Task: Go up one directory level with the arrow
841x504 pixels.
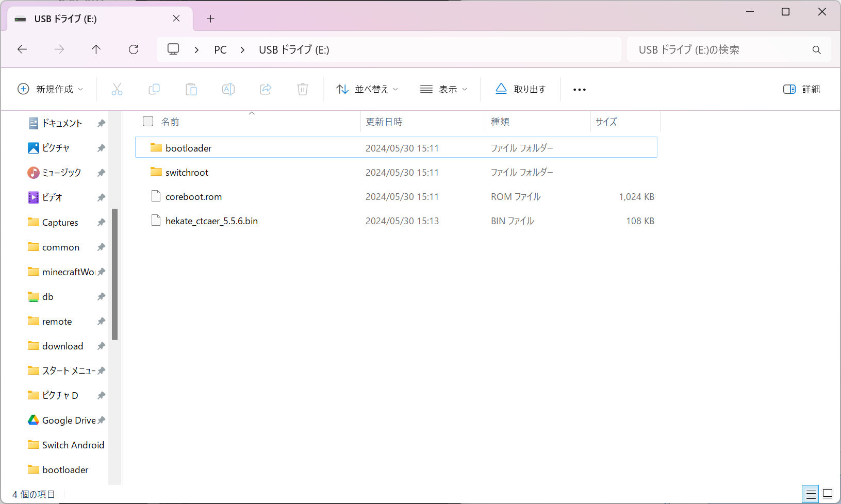Action: click(x=96, y=49)
